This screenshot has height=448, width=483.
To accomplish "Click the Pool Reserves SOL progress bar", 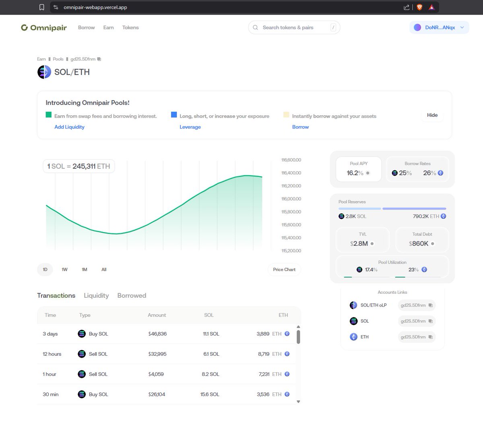I will [x=360, y=209].
